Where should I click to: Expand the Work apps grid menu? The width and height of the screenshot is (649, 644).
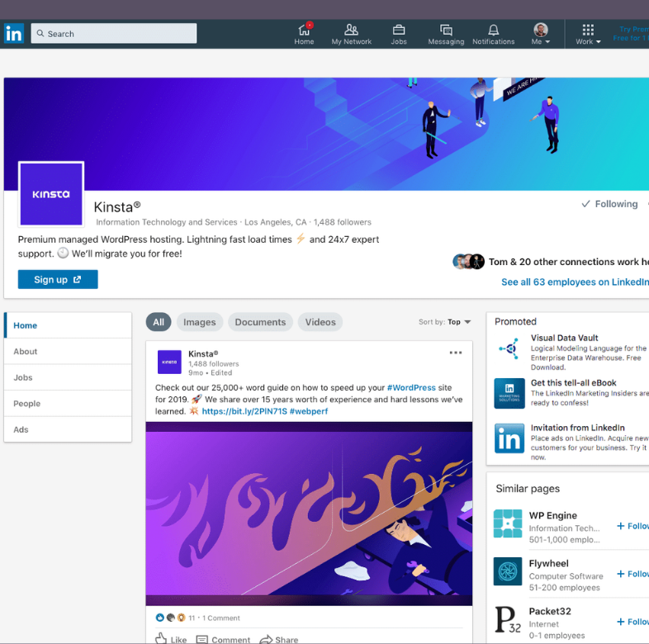588,34
